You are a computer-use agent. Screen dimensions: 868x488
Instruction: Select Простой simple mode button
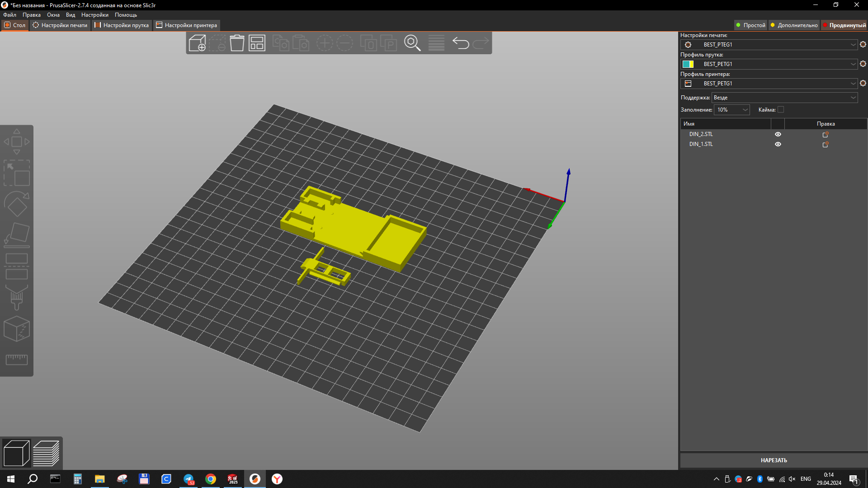pos(750,25)
